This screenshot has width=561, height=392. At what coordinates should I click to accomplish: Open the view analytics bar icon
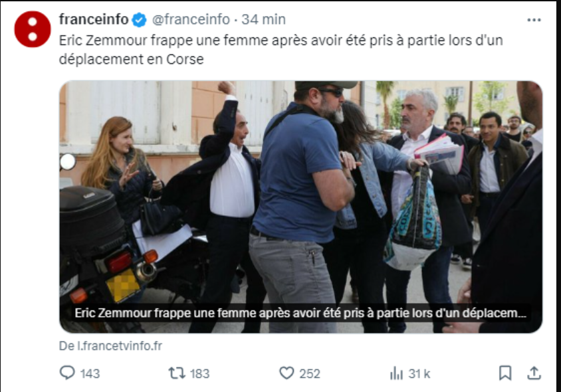point(396,373)
